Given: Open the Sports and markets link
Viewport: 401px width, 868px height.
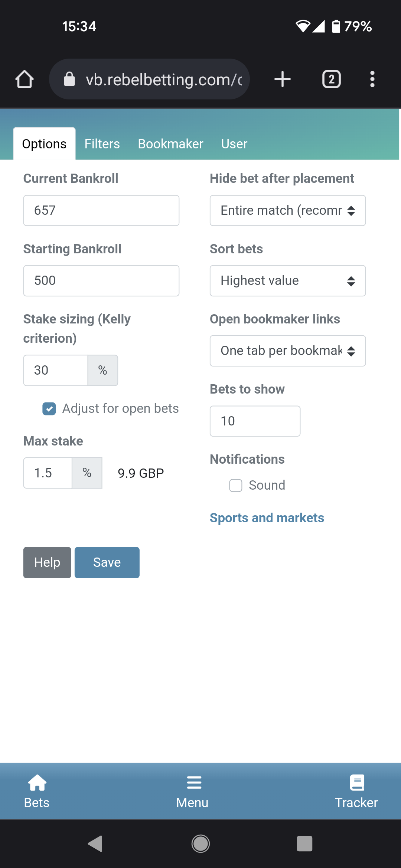Looking at the screenshot, I should tap(267, 518).
